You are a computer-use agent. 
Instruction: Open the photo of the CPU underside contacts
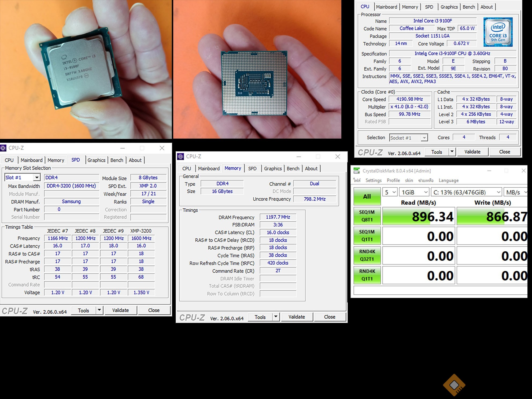click(x=257, y=69)
